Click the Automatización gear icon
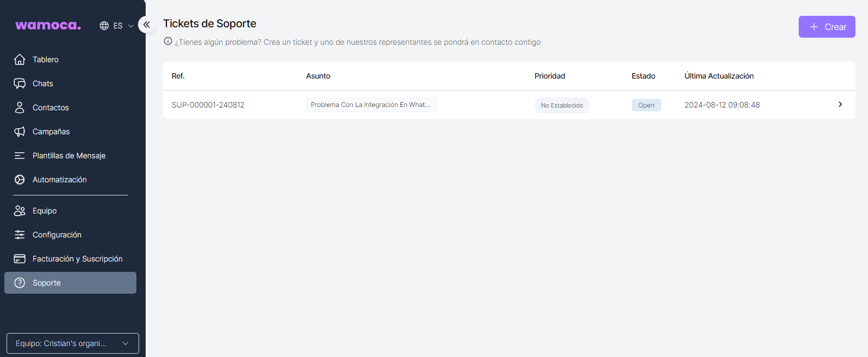This screenshot has width=868, height=357. pos(20,180)
